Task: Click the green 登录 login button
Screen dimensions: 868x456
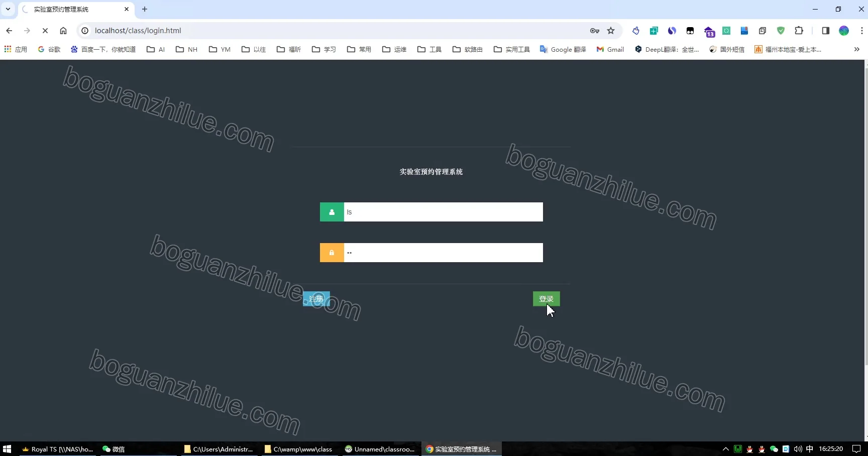Action: tap(546, 299)
